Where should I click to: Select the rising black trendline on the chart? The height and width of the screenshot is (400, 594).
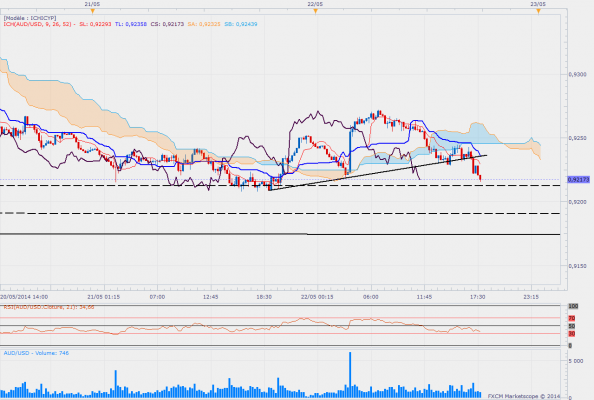(377, 173)
